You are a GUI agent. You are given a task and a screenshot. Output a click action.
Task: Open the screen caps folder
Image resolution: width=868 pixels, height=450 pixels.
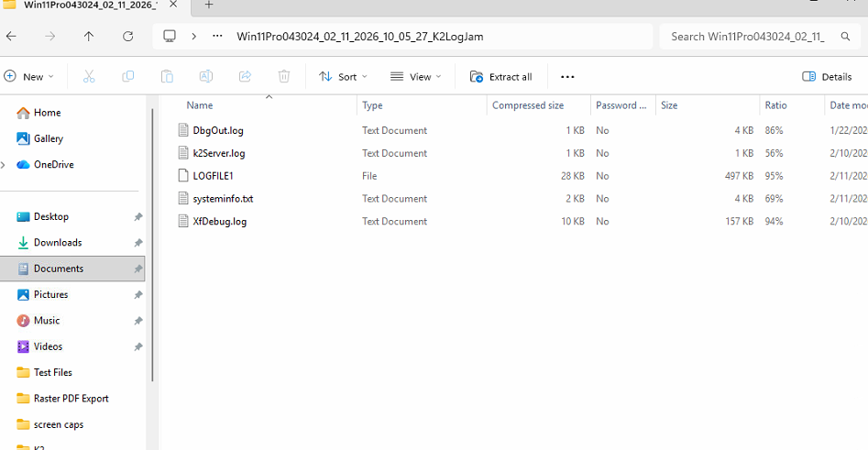tap(49, 424)
